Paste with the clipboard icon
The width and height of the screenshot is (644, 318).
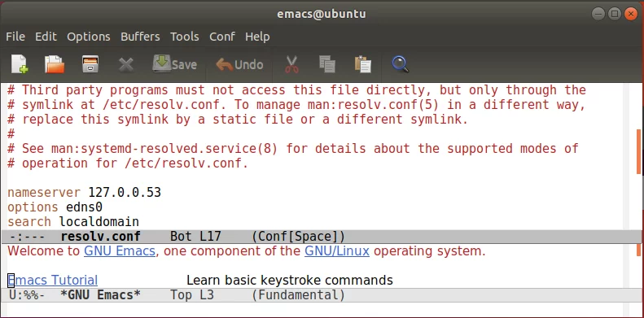point(363,64)
